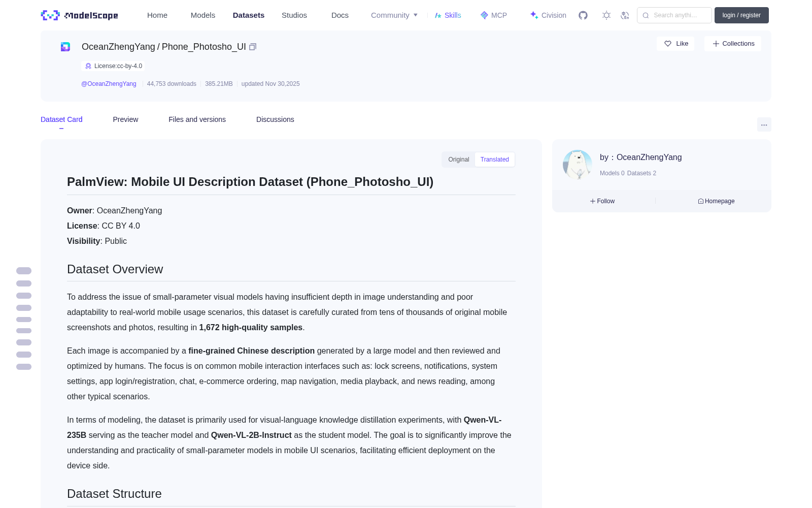Click the dataset avatar icon beside title

(x=65, y=47)
